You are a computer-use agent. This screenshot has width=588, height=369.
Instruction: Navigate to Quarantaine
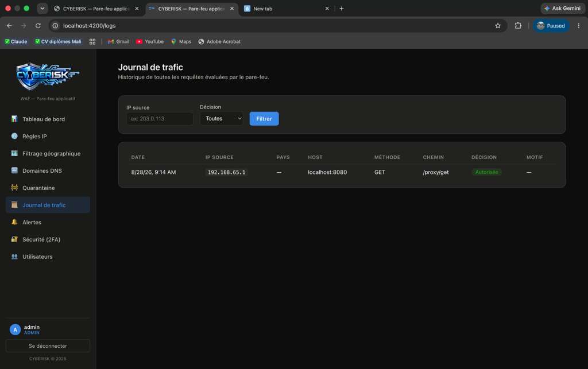(48, 188)
